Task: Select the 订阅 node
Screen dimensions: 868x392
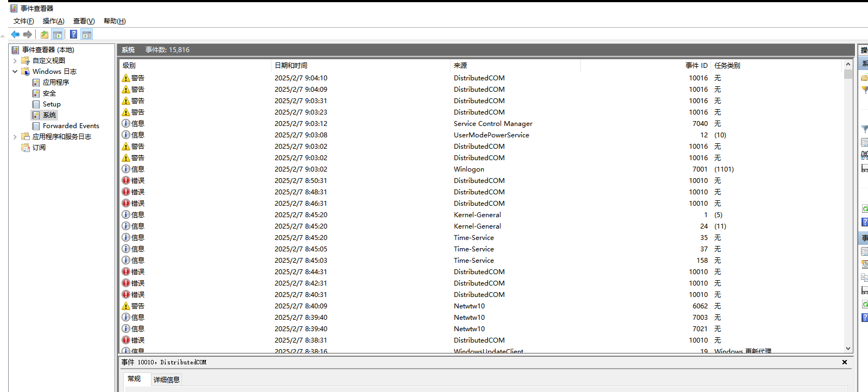Action: [39, 148]
